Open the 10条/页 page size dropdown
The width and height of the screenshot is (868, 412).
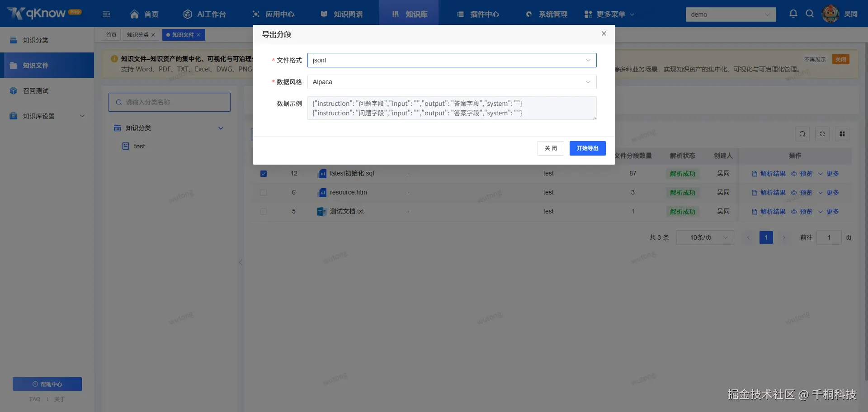(705, 237)
